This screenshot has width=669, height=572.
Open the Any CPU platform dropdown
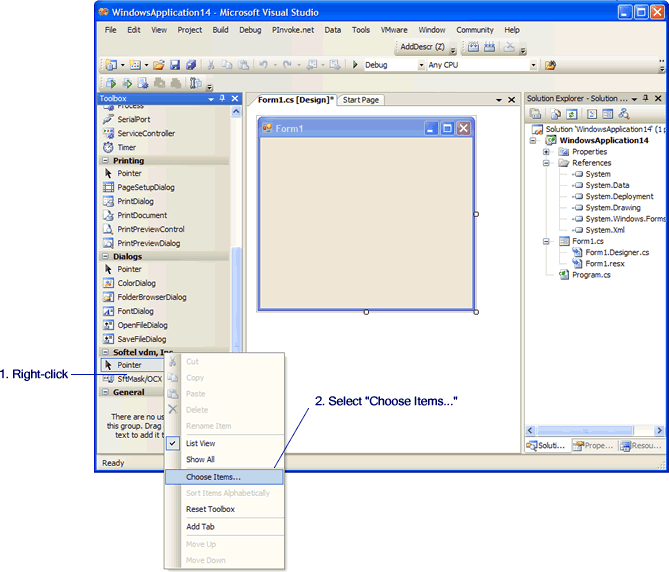533,65
